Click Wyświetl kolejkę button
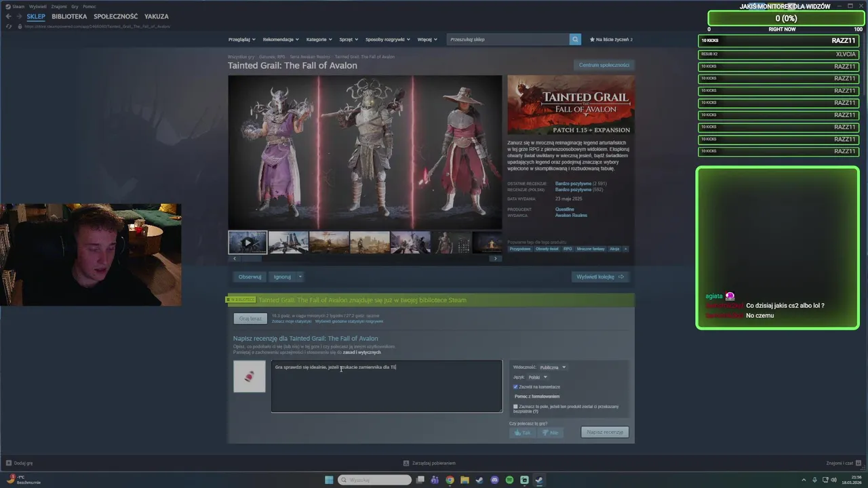Screen dimensions: 868x488 click(x=600, y=277)
